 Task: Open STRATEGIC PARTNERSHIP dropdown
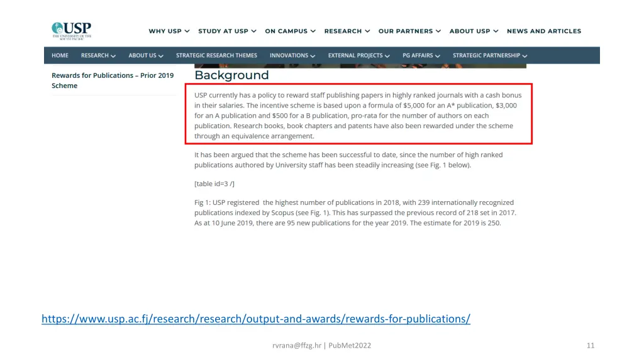pos(489,55)
